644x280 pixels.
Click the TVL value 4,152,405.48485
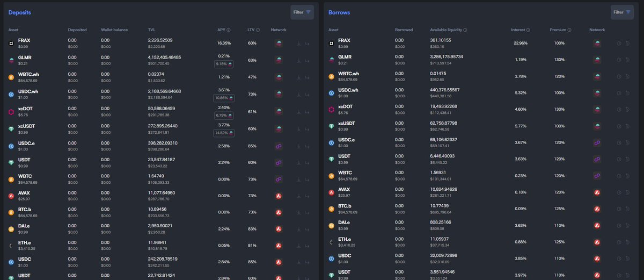165,57
